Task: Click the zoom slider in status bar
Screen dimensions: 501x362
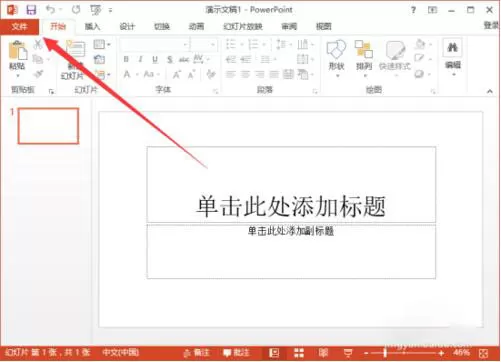Action: click(x=404, y=353)
